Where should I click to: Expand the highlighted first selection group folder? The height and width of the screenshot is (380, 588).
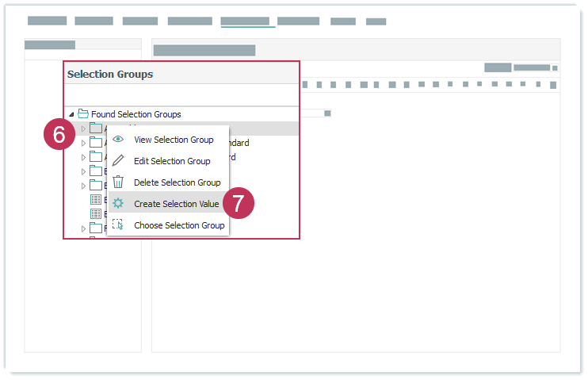pyautogui.click(x=83, y=129)
